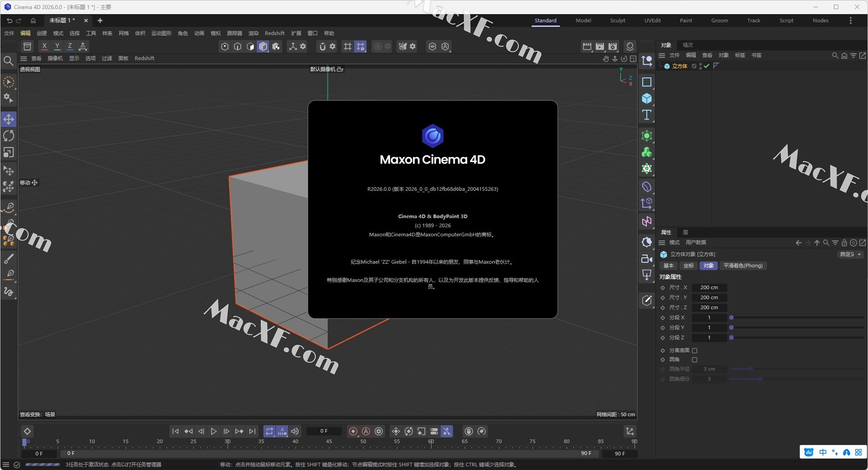The image size is (868, 470).
Task: Enable the 分离表面 checkbox
Action: (695, 351)
